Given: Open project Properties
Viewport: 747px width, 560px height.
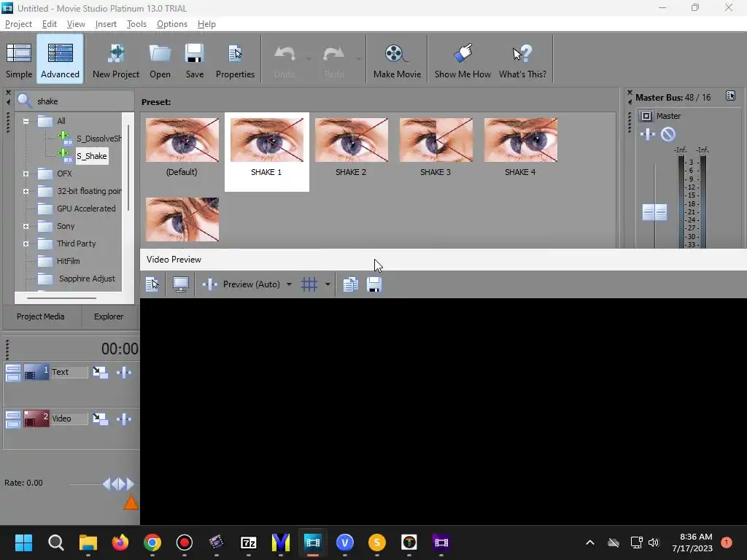Looking at the screenshot, I should click(235, 60).
